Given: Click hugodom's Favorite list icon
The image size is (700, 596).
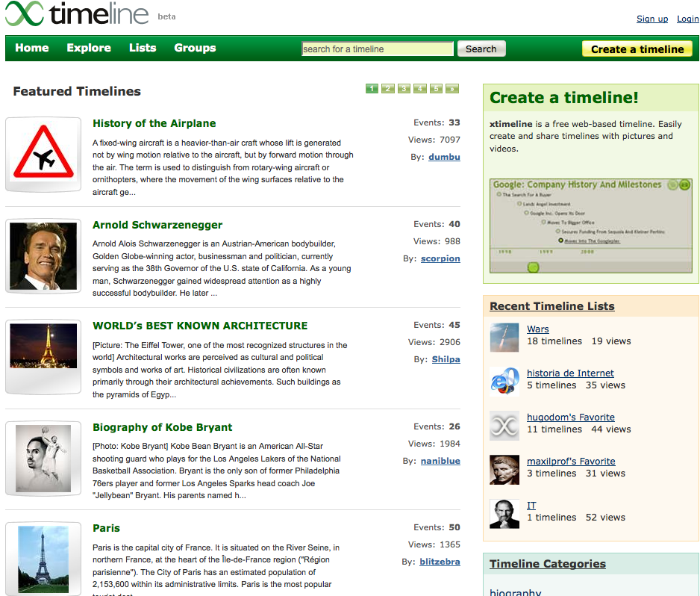Looking at the screenshot, I should (504, 425).
